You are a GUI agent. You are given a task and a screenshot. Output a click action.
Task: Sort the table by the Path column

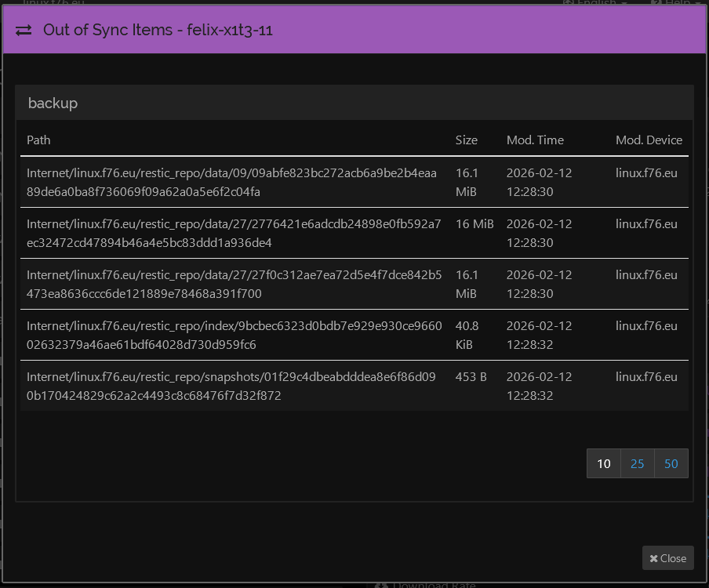38,140
